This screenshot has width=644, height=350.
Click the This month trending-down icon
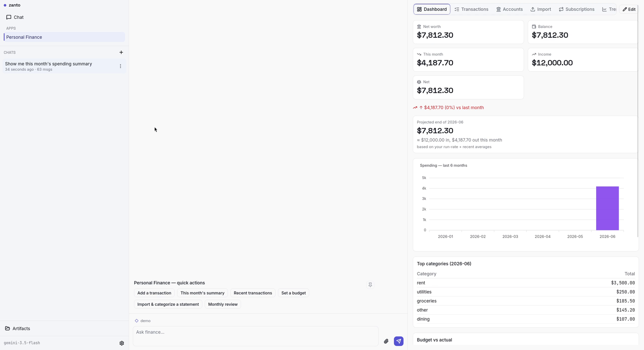(x=419, y=54)
